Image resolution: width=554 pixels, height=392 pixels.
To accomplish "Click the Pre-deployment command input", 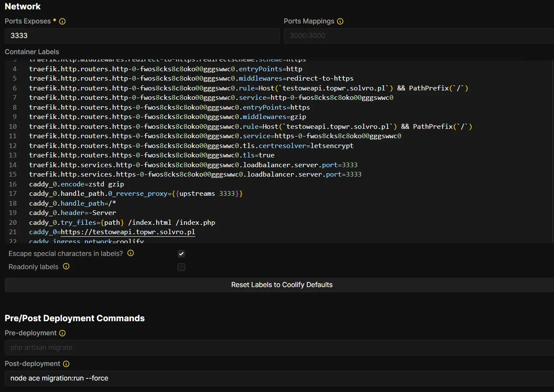I will point(277,348).
